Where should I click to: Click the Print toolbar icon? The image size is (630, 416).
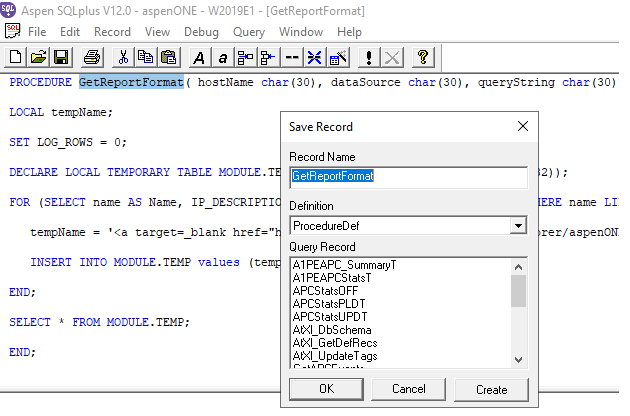coord(92,57)
